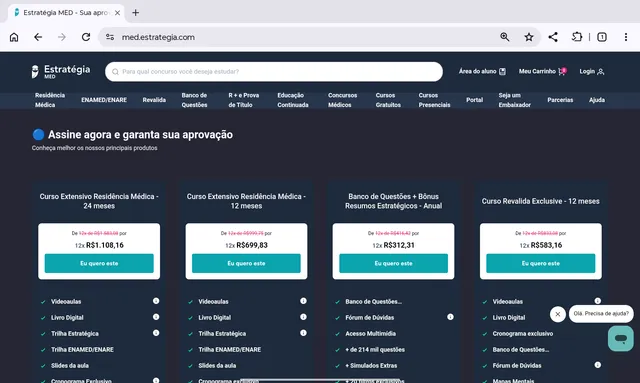Open the extensions puzzle icon
640x383 pixels.
point(577,37)
